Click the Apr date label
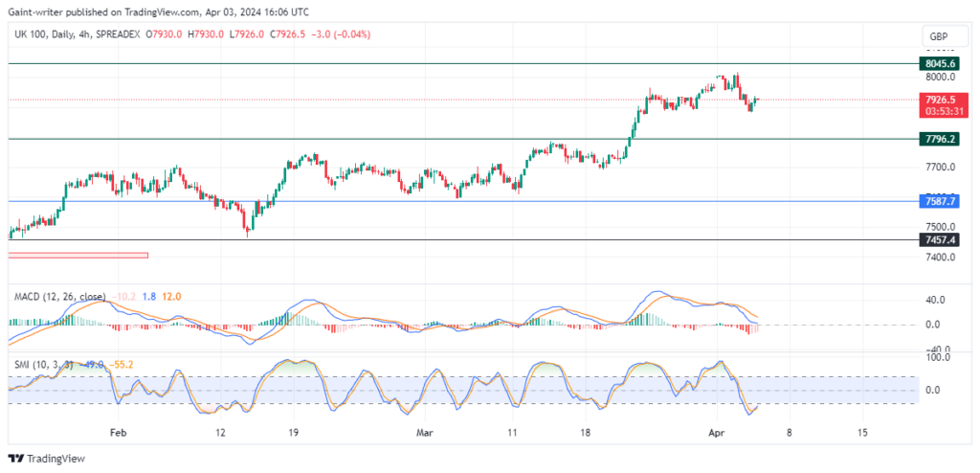 [x=718, y=433]
